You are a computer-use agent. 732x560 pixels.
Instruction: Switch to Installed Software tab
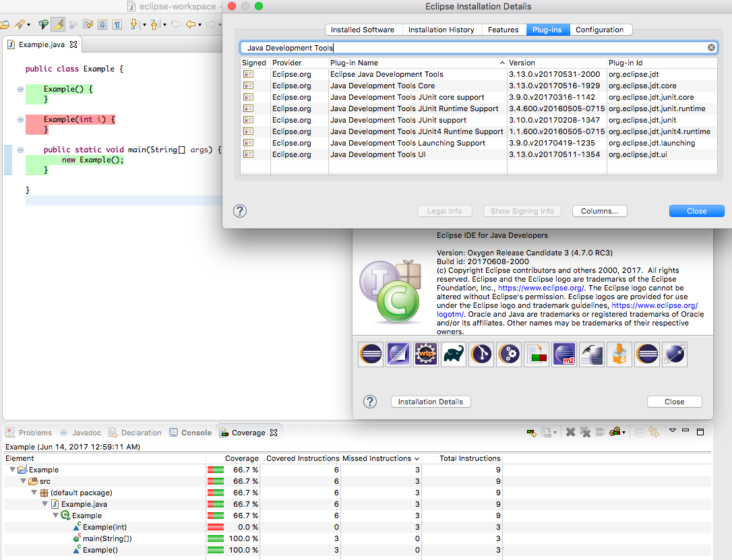tap(363, 30)
